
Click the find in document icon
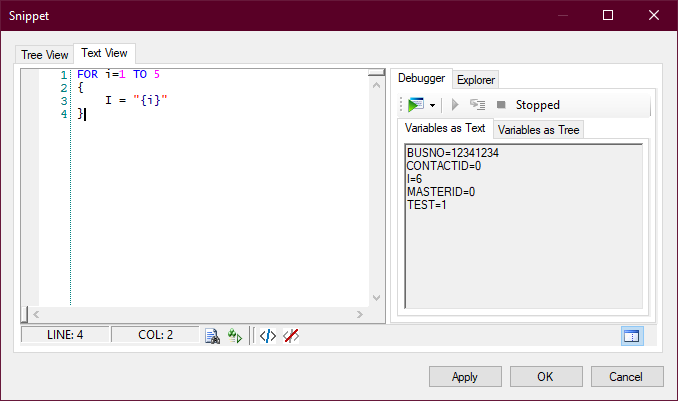212,336
